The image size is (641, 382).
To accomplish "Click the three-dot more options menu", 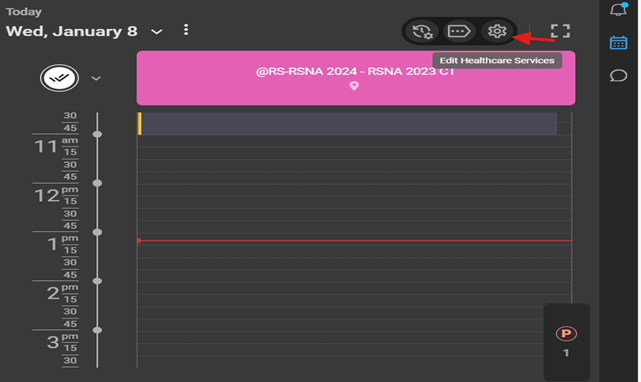I will click(186, 30).
